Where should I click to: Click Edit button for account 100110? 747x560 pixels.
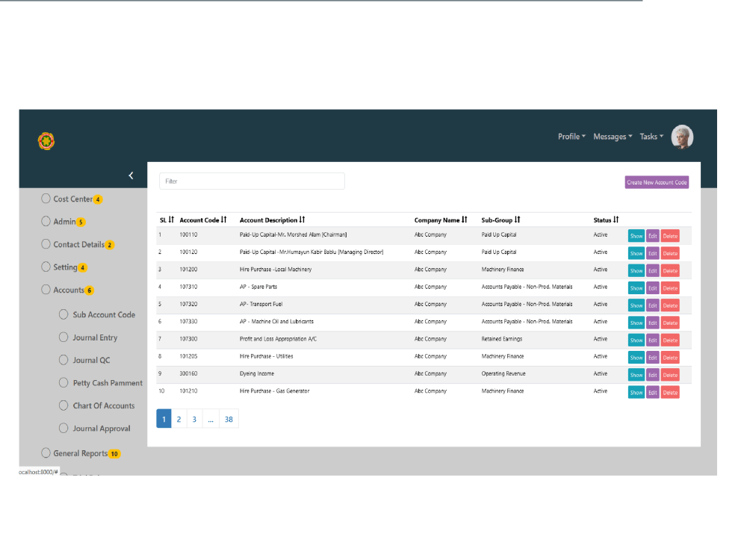coord(653,236)
